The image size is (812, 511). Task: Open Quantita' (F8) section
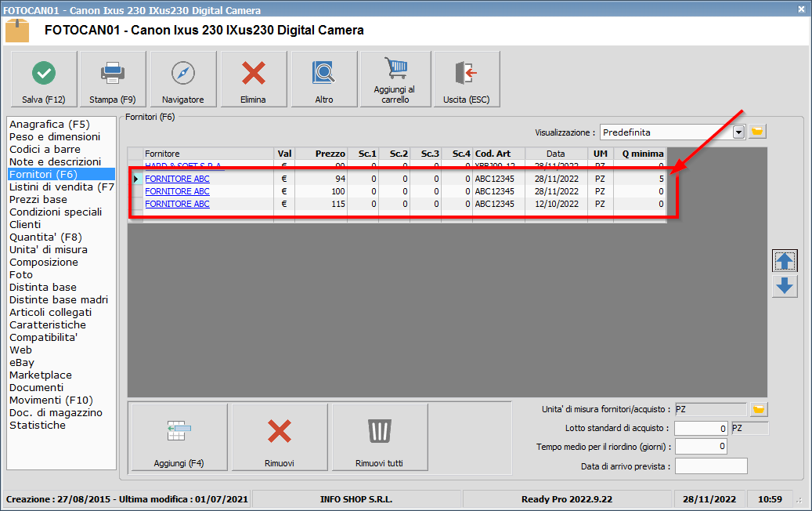(45, 237)
